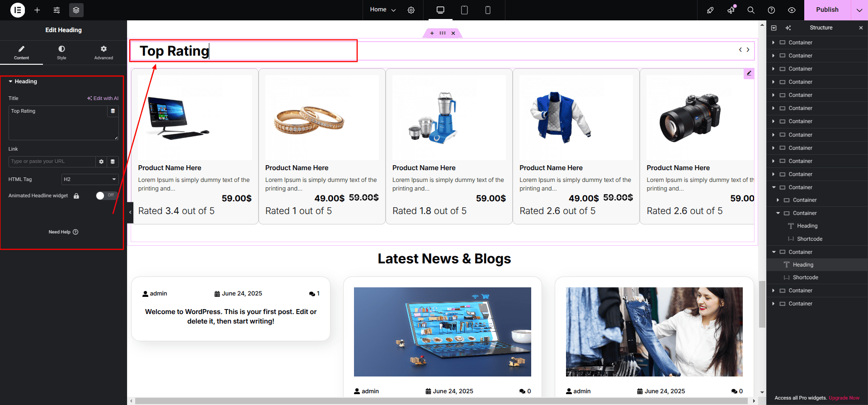This screenshot has width=868, height=405.
Task: Click the computer product thumbnail
Action: (x=195, y=118)
